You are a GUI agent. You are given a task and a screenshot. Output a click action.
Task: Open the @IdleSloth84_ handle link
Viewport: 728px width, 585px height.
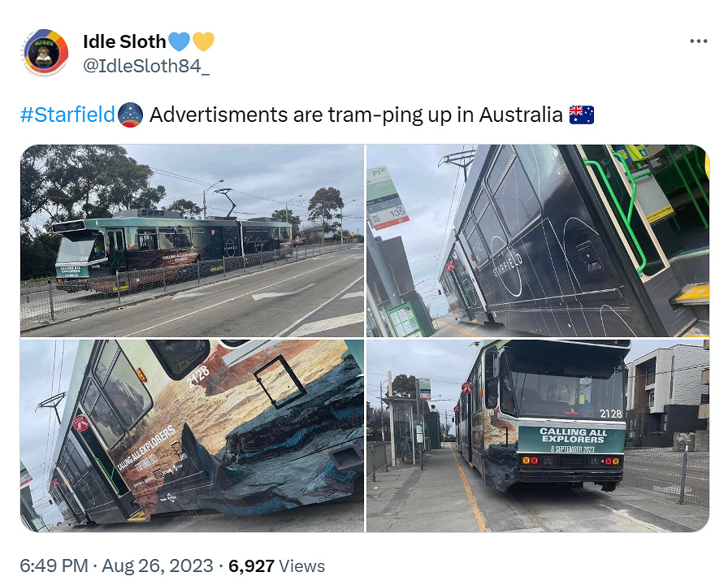(x=146, y=66)
